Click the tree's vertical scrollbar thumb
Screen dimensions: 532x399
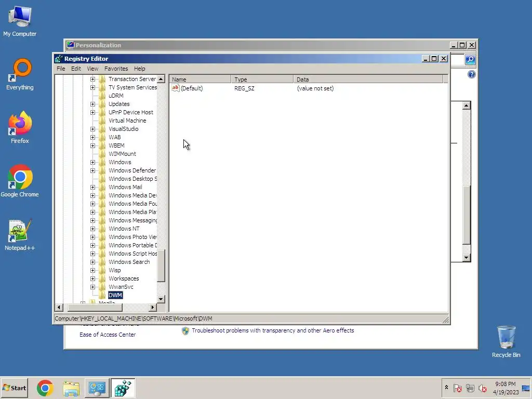coord(161,266)
